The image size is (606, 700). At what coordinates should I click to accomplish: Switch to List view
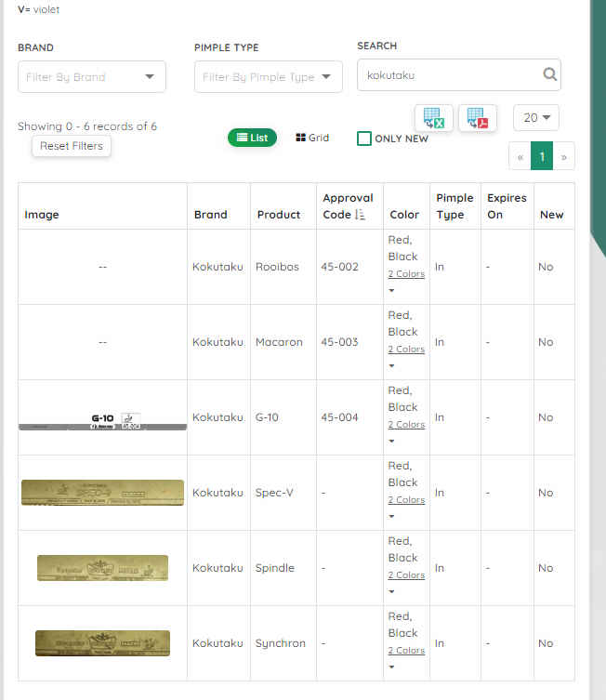[x=252, y=138]
